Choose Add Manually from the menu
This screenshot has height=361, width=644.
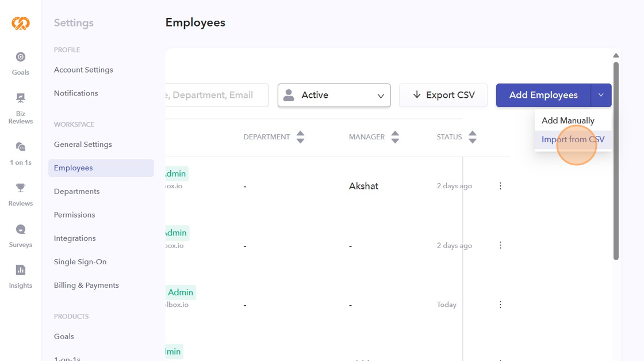568,121
